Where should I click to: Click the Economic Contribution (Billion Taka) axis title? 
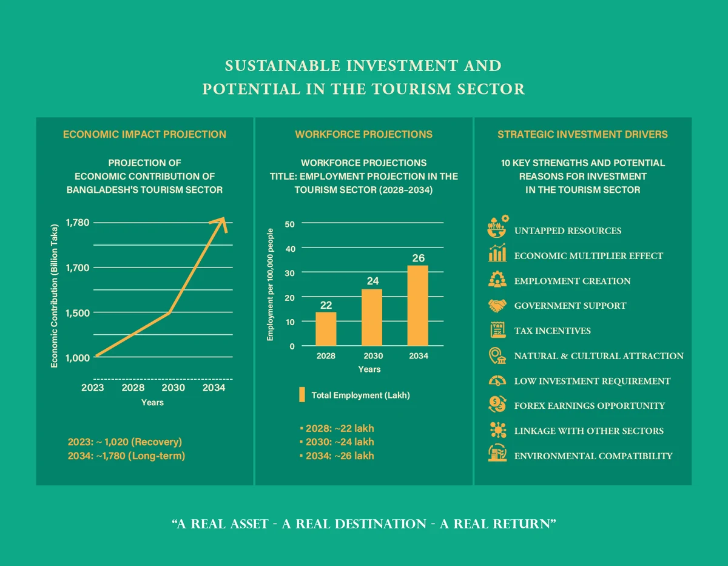54,295
